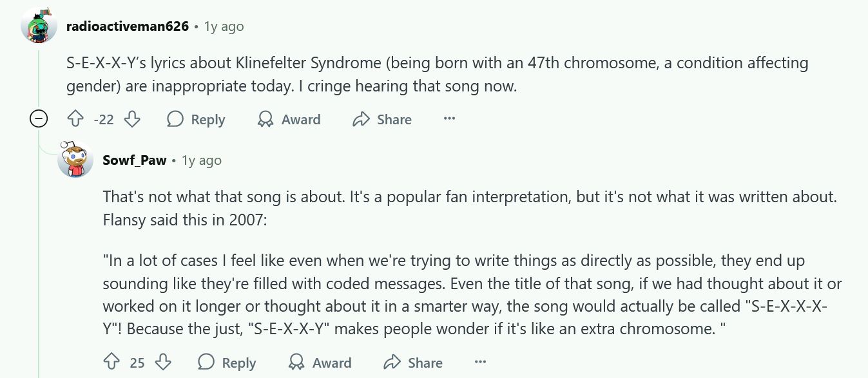868x378 pixels.
Task: View Sowf_Paw's snoo avatar
Action: 75,160
